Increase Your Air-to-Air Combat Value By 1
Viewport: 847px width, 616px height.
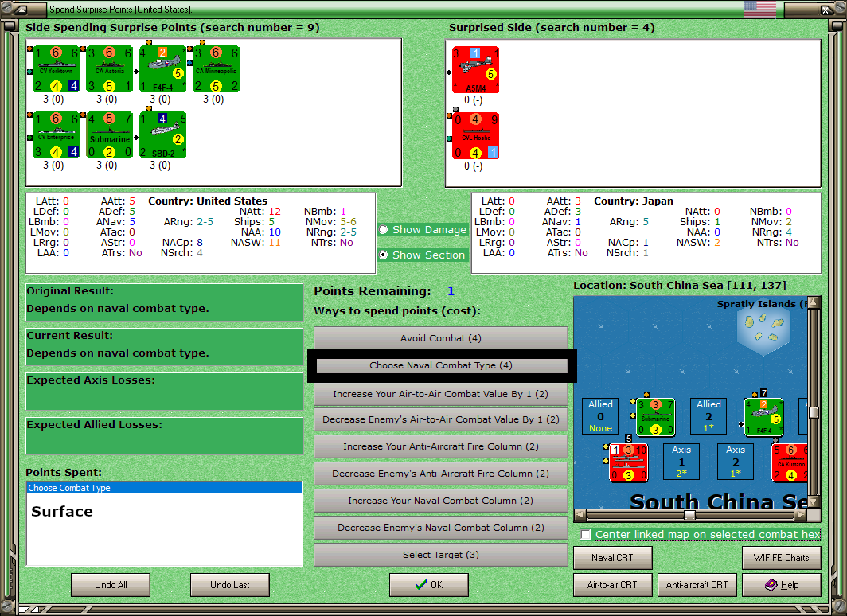pos(441,394)
